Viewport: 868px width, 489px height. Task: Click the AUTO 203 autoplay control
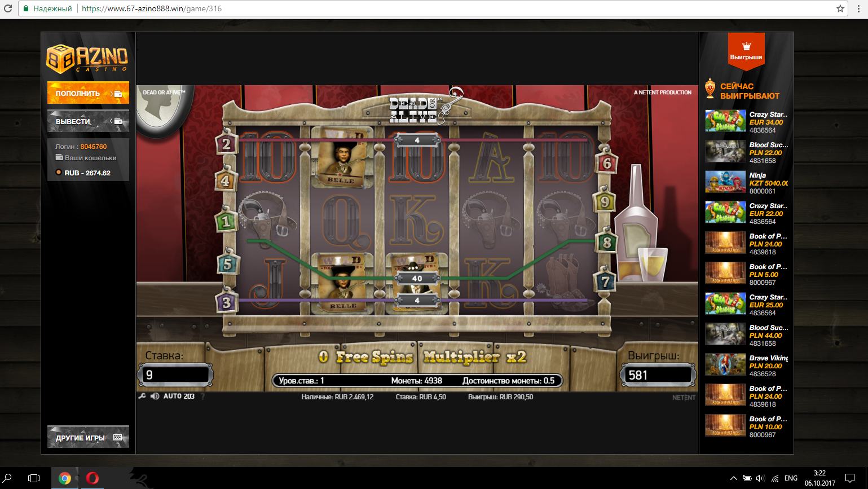pyautogui.click(x=179, y=397)
